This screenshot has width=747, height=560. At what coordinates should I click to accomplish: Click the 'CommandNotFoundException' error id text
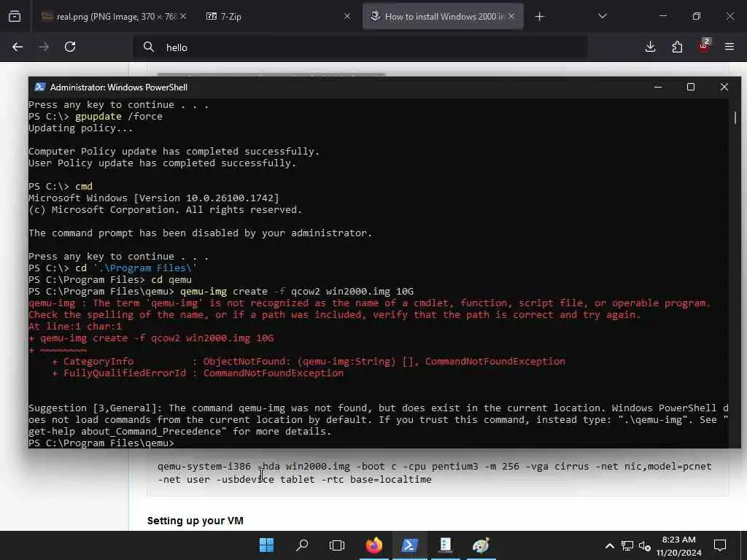[274, 373]
